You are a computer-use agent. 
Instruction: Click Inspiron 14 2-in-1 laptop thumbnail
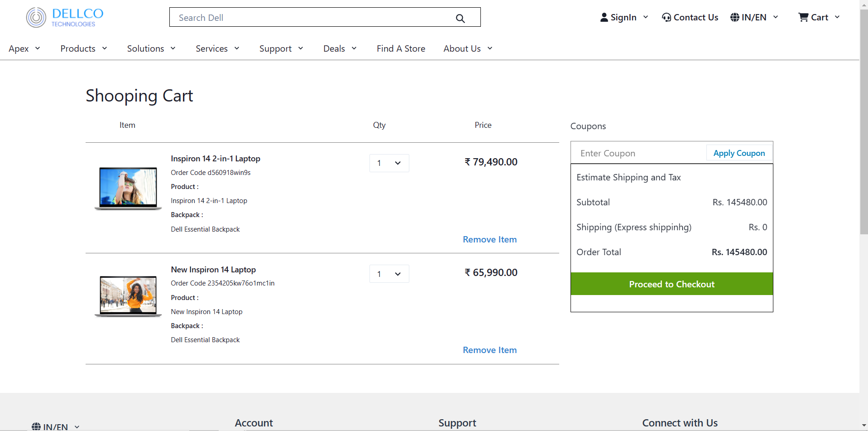coord(128,188)
